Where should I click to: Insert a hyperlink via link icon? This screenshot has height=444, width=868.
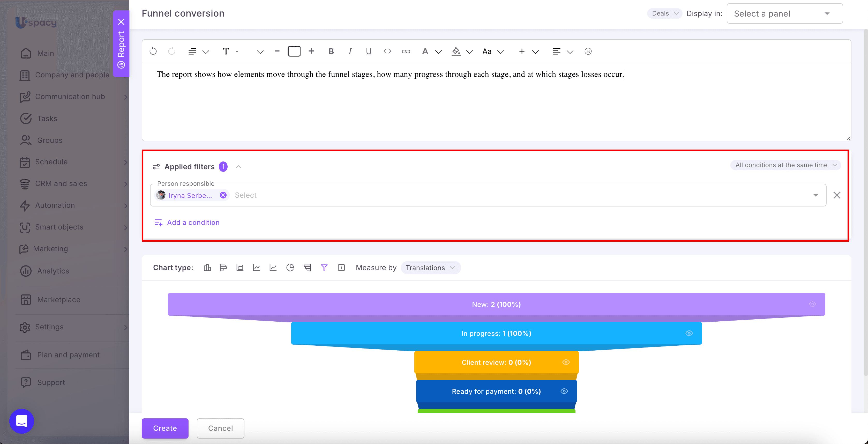point(406,51)
